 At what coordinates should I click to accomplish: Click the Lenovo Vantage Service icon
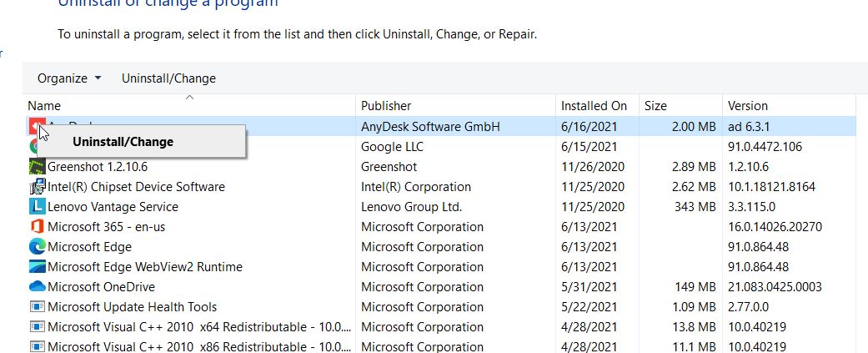[37, 207]
